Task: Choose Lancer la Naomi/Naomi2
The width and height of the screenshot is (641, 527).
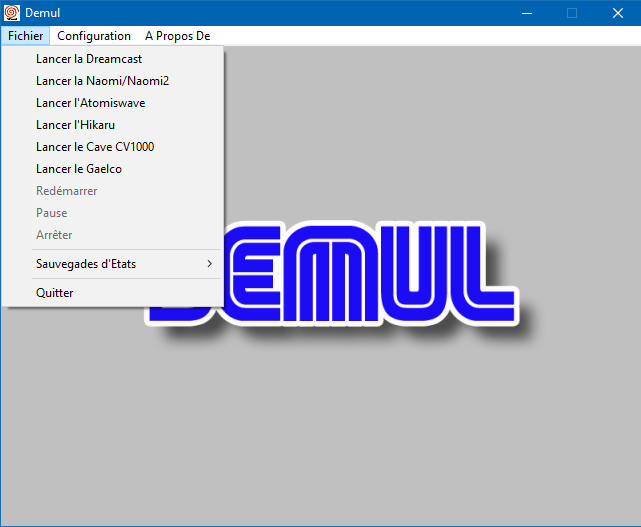Action: [x=112, y=81]
